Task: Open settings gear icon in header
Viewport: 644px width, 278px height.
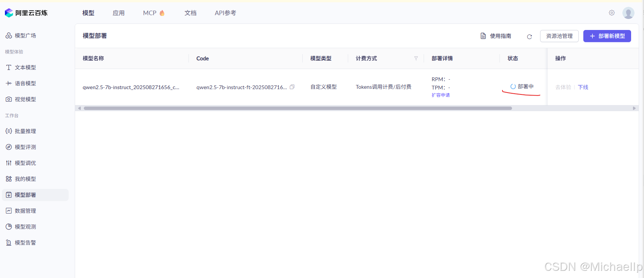Action: click(x=612, y=13)
